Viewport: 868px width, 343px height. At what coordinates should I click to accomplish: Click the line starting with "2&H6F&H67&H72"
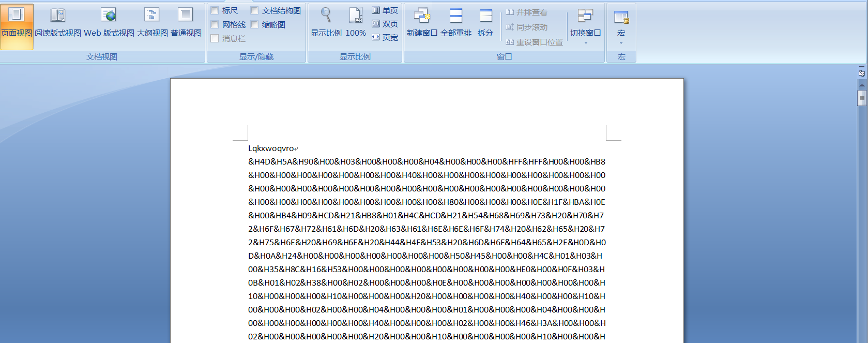pos(427,229)
